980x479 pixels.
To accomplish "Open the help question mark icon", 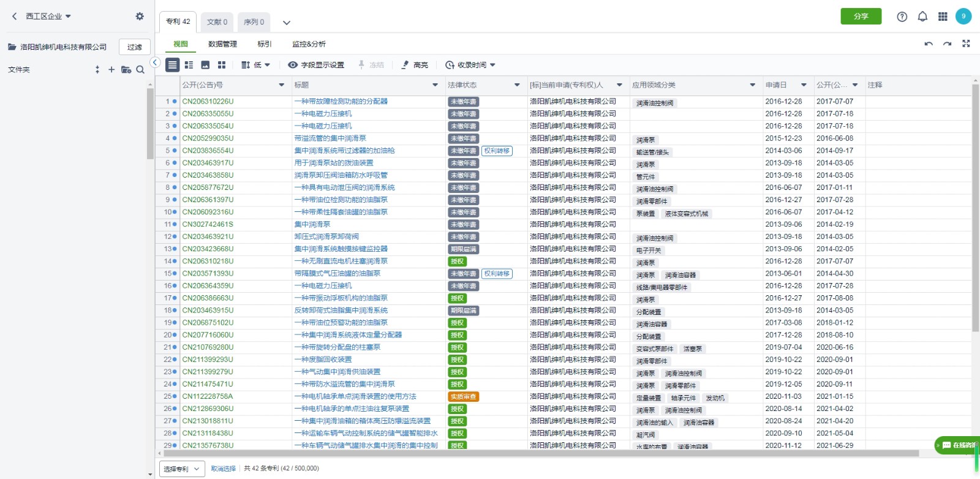I will point(902,17).
